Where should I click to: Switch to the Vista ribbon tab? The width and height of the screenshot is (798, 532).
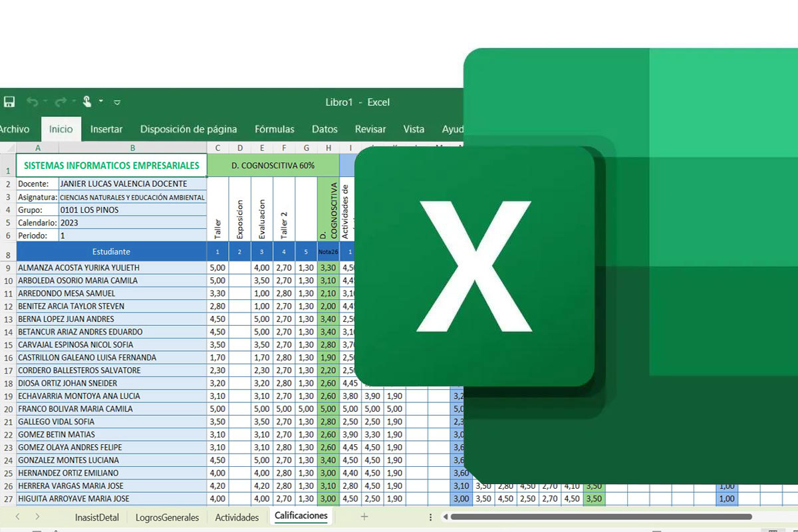tap(414, 129)
